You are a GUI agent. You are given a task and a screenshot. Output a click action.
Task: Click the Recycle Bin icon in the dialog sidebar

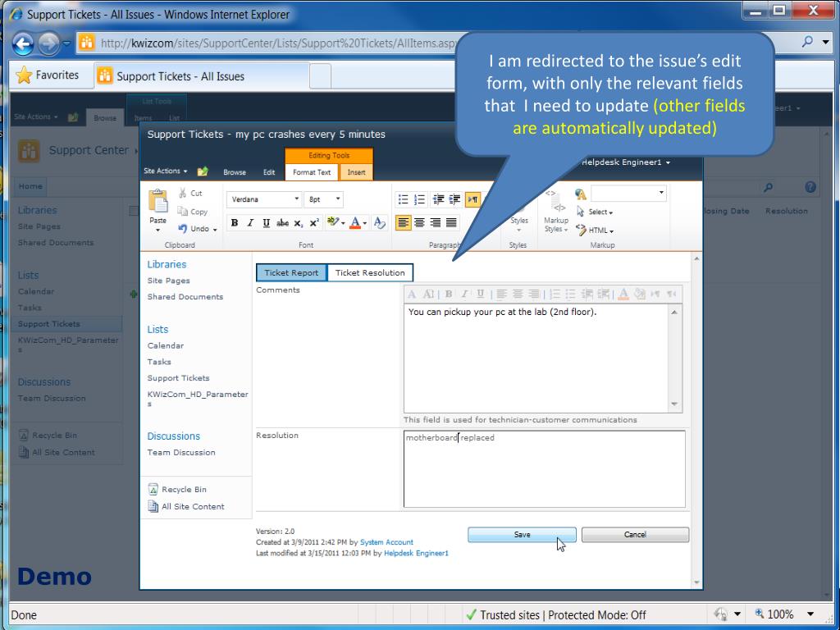pos(153,489)
